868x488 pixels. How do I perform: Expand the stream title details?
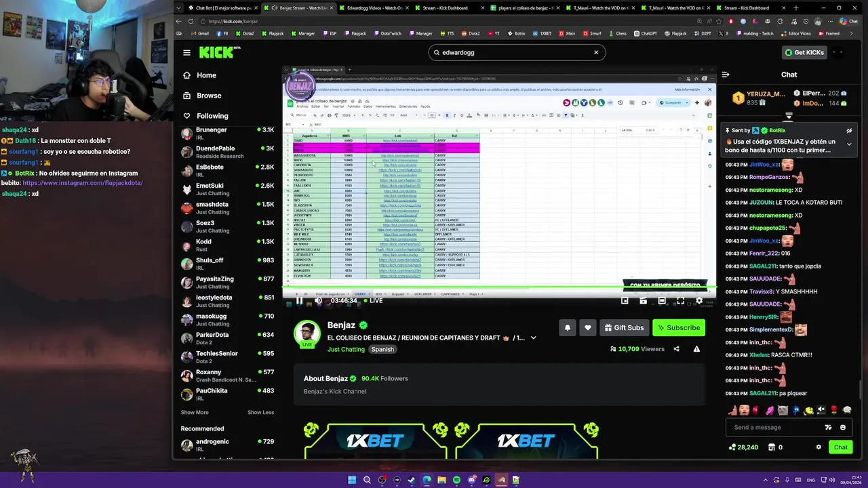tap(533, 338)
